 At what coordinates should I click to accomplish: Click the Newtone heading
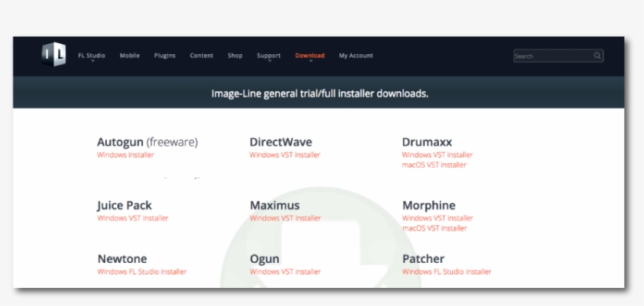coord(122,259)
